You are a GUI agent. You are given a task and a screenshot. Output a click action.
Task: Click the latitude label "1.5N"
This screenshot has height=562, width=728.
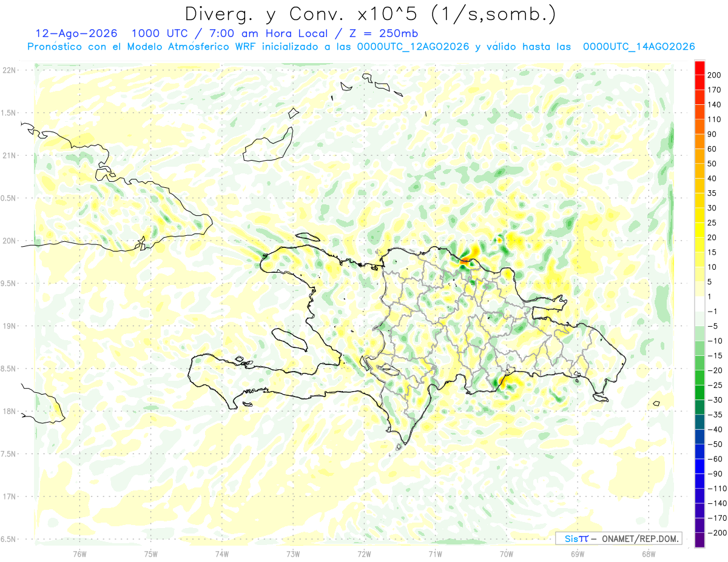[x=8, y=113]
